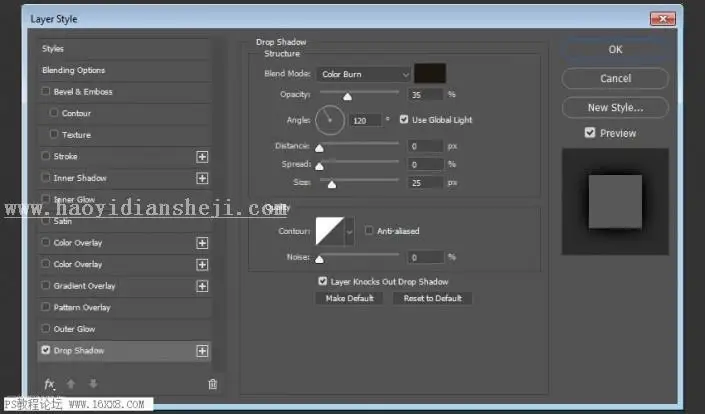Click the Opacity value field

[425, 95]
